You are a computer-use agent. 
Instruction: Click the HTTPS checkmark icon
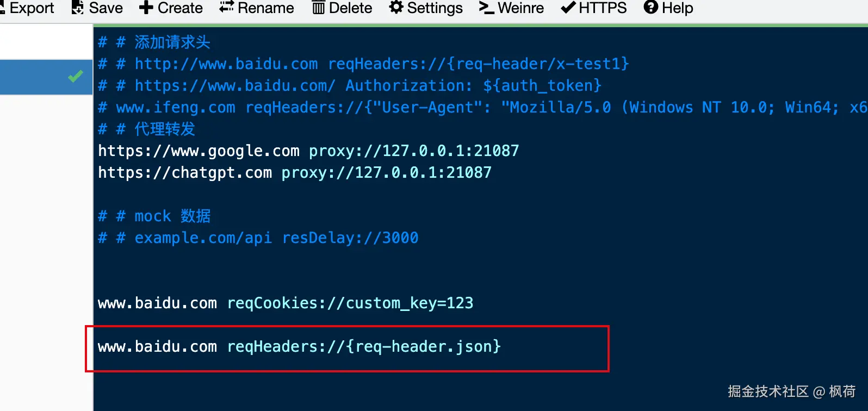click(568, 8)
